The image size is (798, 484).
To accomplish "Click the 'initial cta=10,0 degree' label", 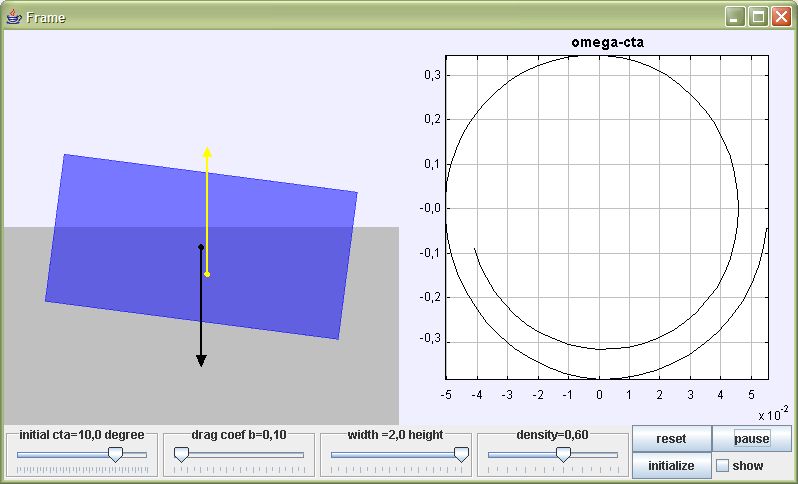I will pyautogui.click(x=81, y=435).
